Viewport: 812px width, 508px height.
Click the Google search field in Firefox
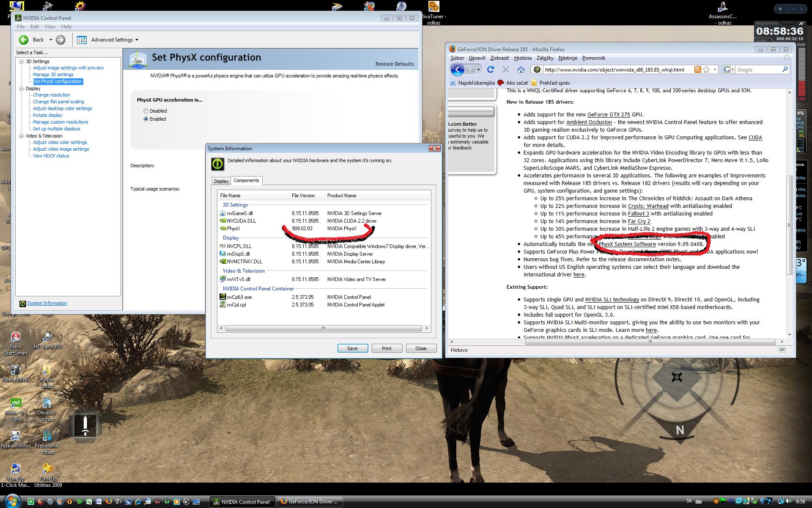(758, 69)
